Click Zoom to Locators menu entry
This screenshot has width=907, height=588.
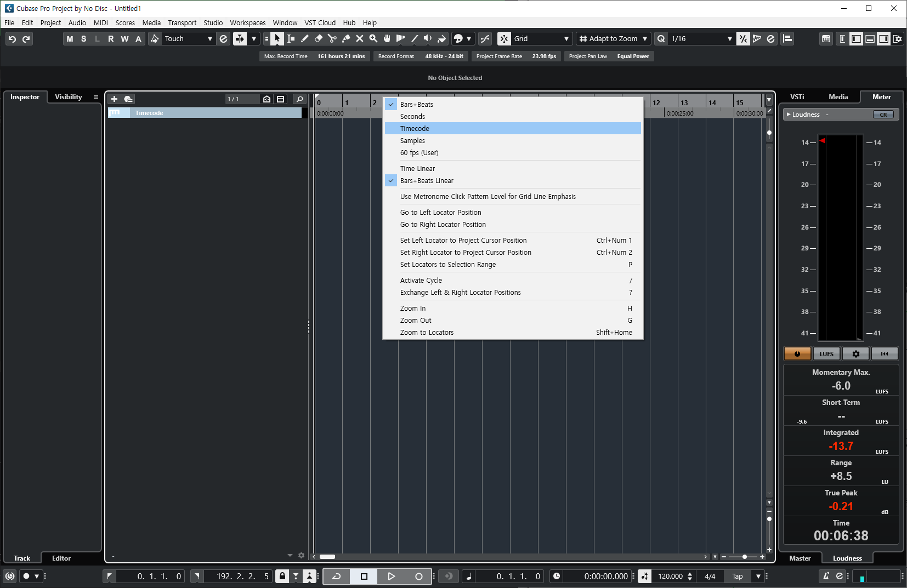click(x=513, y=333)
